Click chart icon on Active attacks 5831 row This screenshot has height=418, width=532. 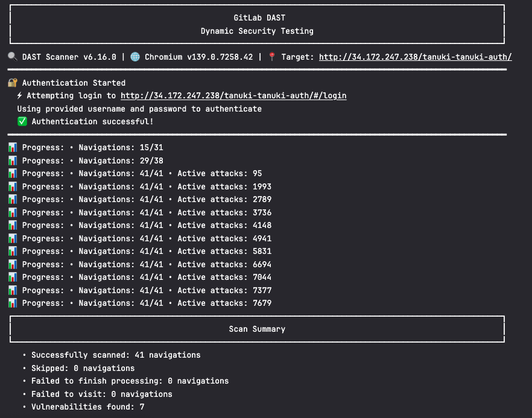tap(13, 252)
